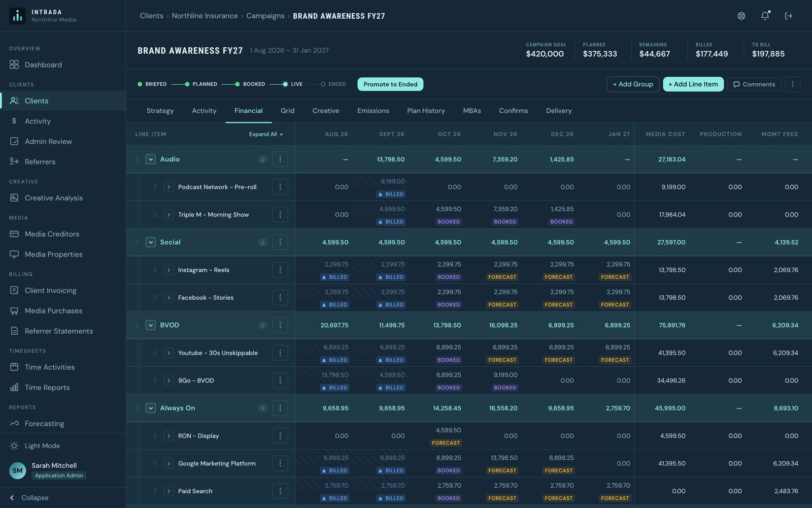Expand the Youtube – 30s Unskippable row
Screen dimensions: 812x508
point(168,353)
